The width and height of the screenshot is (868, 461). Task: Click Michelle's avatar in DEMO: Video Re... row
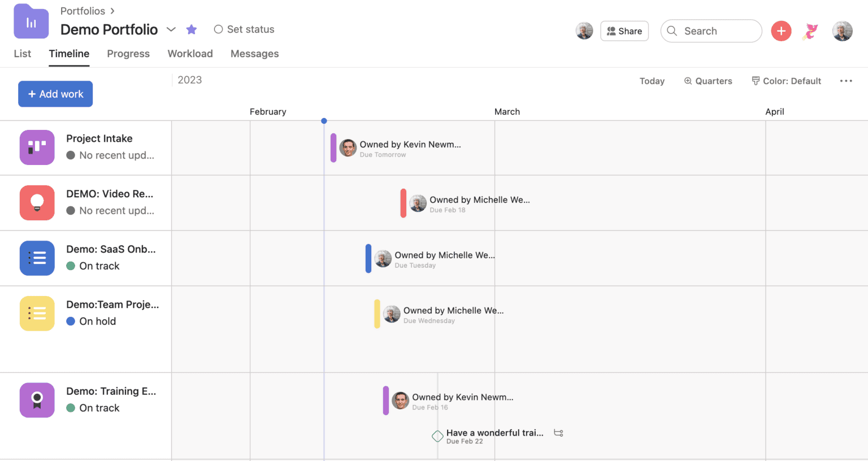418,203
